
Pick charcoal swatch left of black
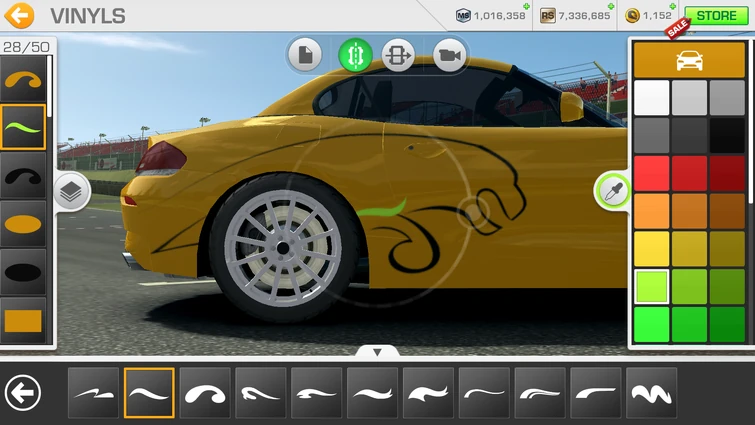(x=689, y=135)
